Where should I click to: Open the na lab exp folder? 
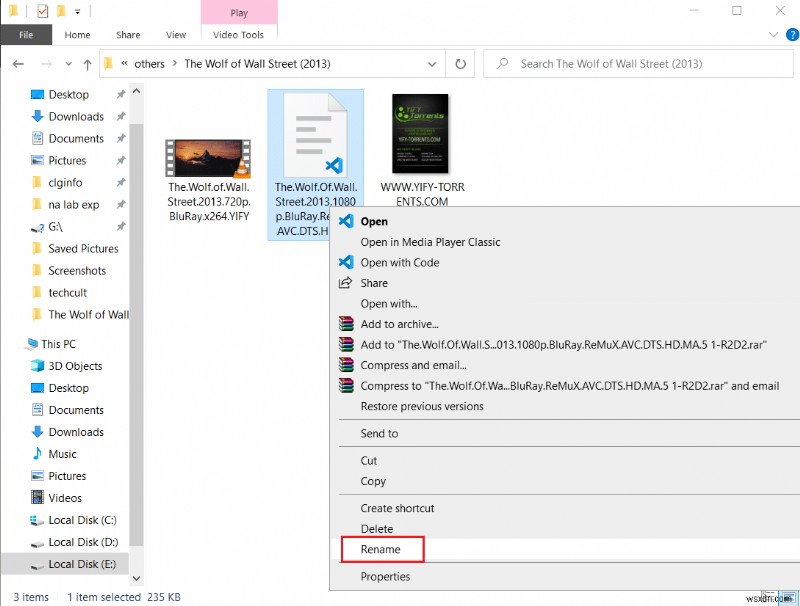point(73,205)
